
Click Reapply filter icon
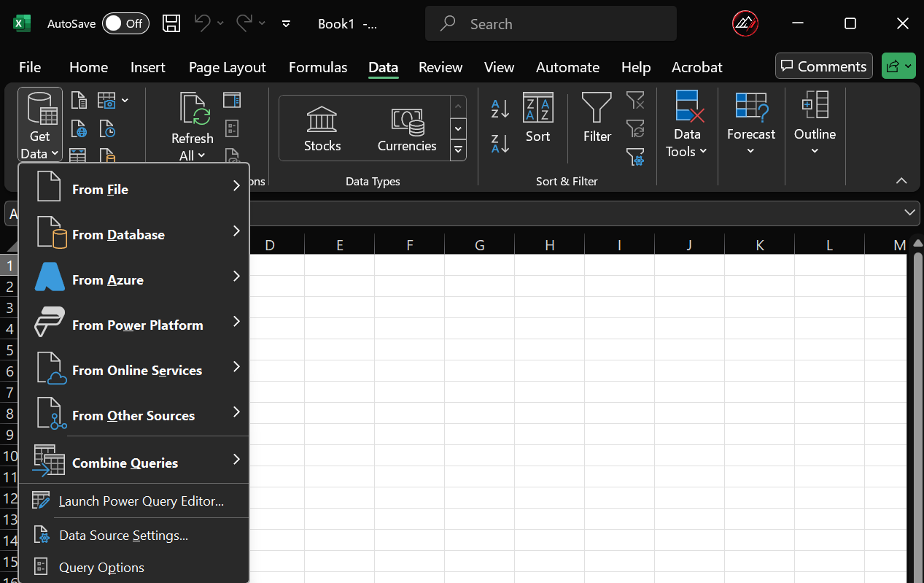635,128
